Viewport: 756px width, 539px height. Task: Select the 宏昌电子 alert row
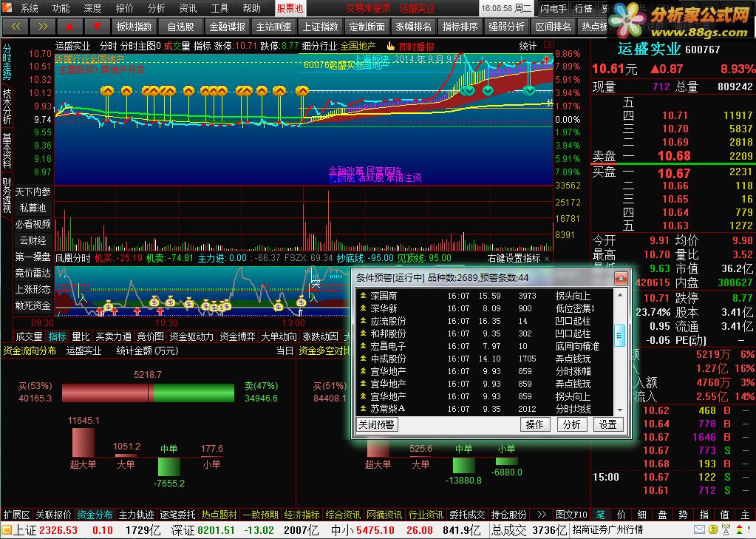coord(485,346)
